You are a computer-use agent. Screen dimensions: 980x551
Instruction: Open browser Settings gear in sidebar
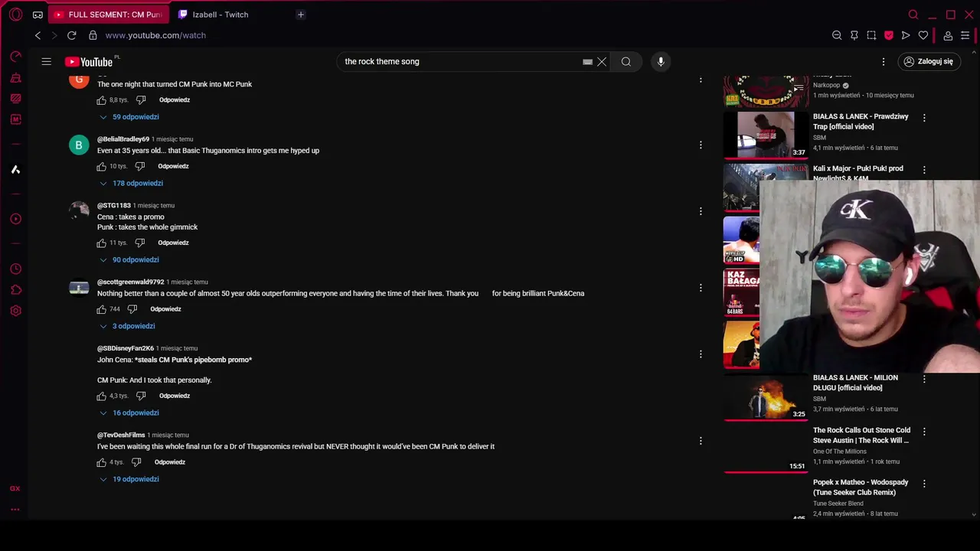15,311
